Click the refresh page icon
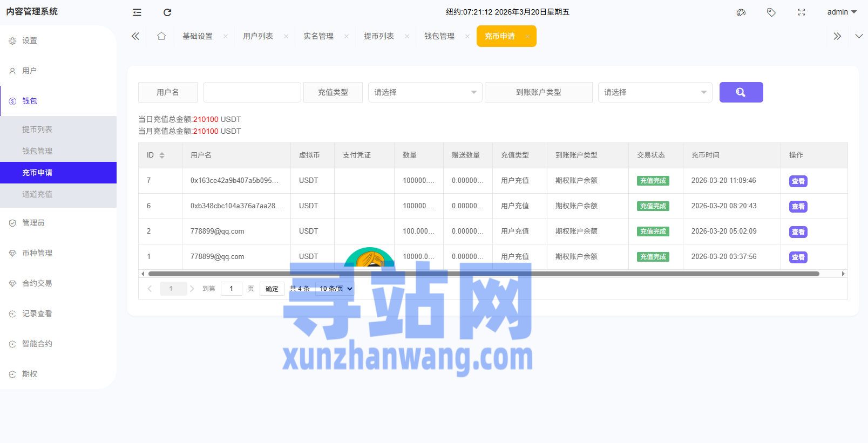This screenshot has height=443, width=868. [167, 12]
